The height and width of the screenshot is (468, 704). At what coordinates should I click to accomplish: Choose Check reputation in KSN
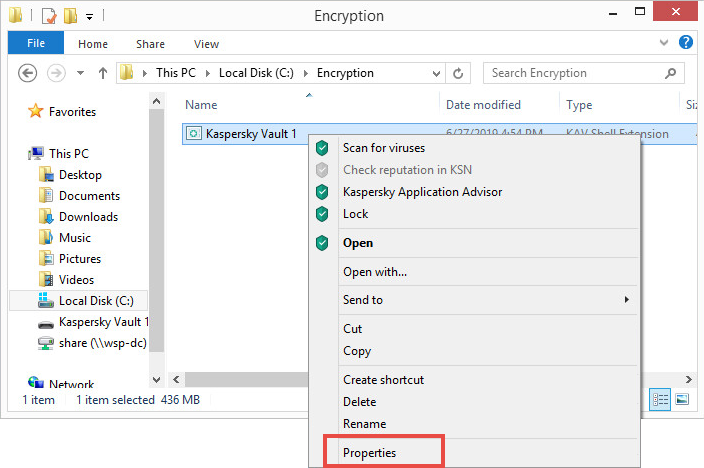(x=474, y=170)
